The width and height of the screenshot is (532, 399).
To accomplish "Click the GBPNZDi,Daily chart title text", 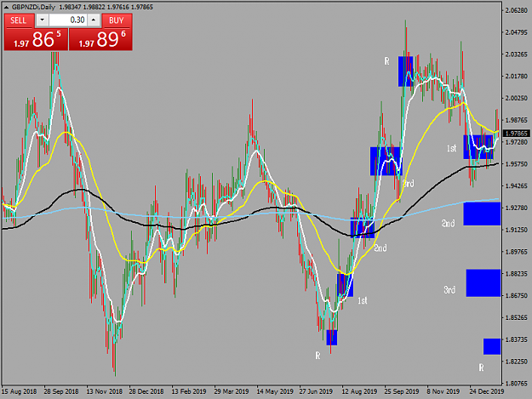I will (x=33, y=7).
